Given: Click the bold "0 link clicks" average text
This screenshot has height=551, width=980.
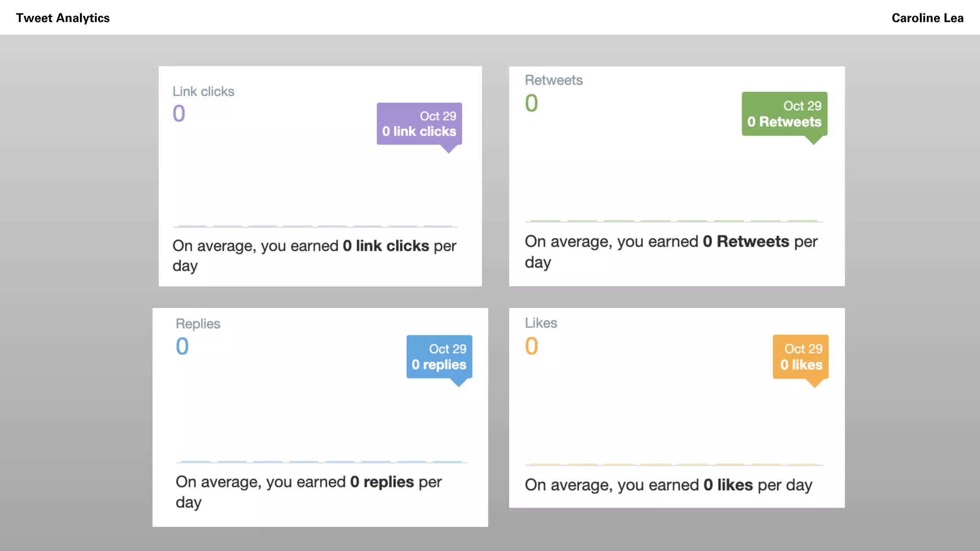Looking at the screenshot, I should (x=386, y=246).
